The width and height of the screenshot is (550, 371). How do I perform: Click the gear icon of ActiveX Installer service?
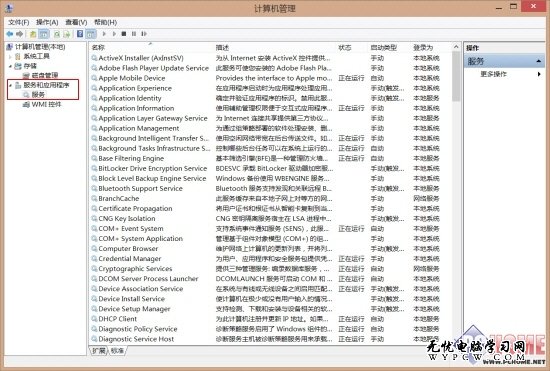pyautogui.click(x=94, y=58)
